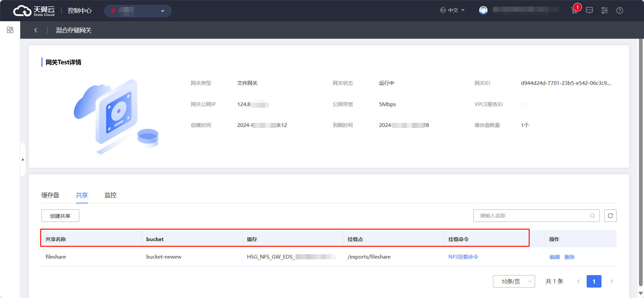Image resolution: width=644 pixels, height=298 pixels.
Task: Open the shopping cart icon
Action: [x=574, y=10]
